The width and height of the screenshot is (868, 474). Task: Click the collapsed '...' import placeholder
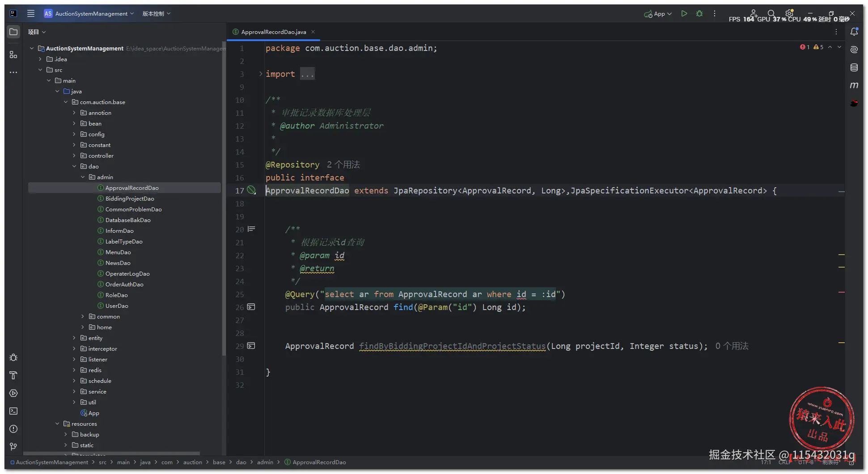pyautogui.click(x=307, y=74)
